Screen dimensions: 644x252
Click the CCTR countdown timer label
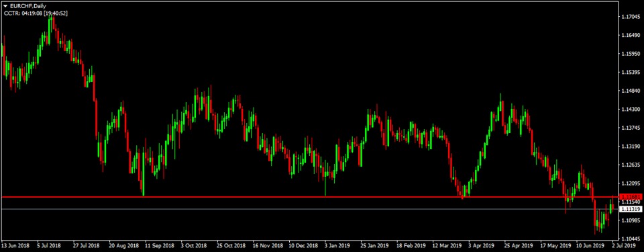click(x=36, y=13)
